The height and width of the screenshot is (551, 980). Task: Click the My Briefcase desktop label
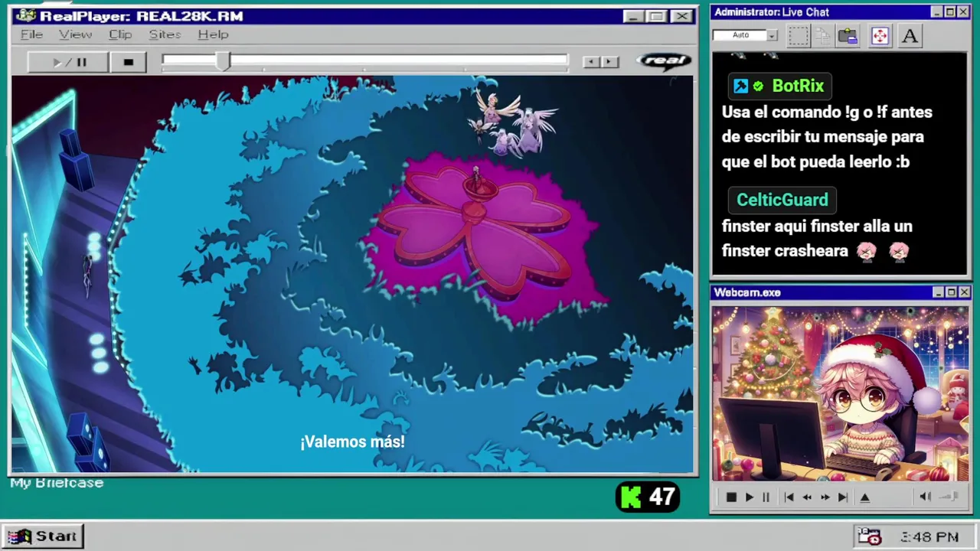click(x=57, y=483)
